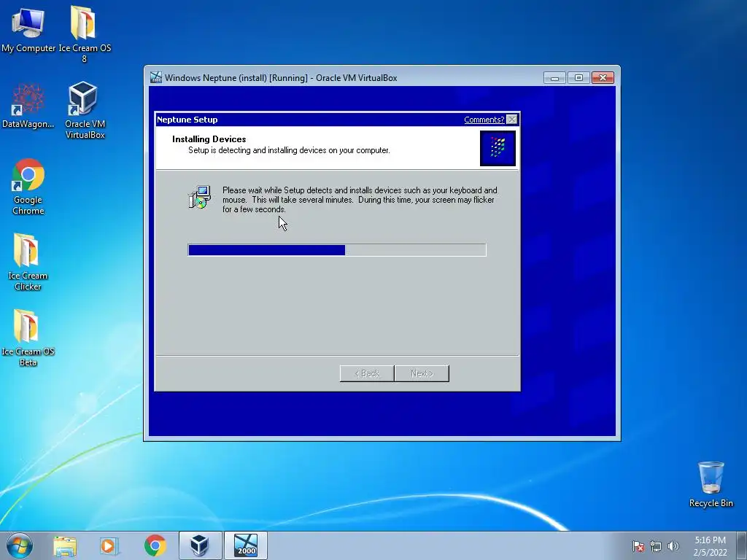Open Action Center flag tray icon
The height and width of the screenshot is (560, 747).
coord(638,546)
